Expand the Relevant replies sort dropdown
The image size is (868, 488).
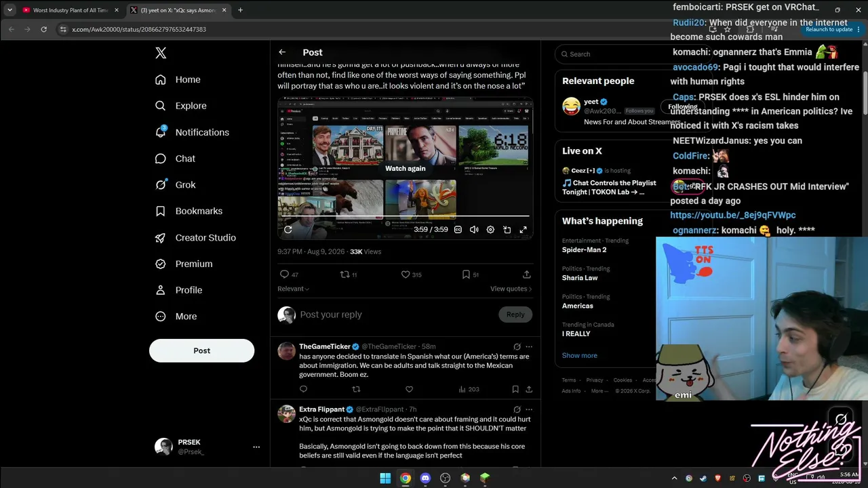pos(293,289)
